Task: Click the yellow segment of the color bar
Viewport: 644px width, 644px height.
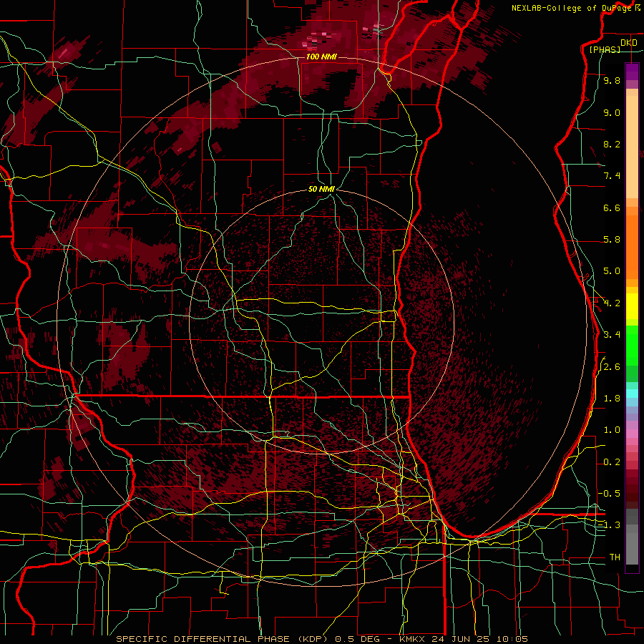Action: click(x=632, y=306)
